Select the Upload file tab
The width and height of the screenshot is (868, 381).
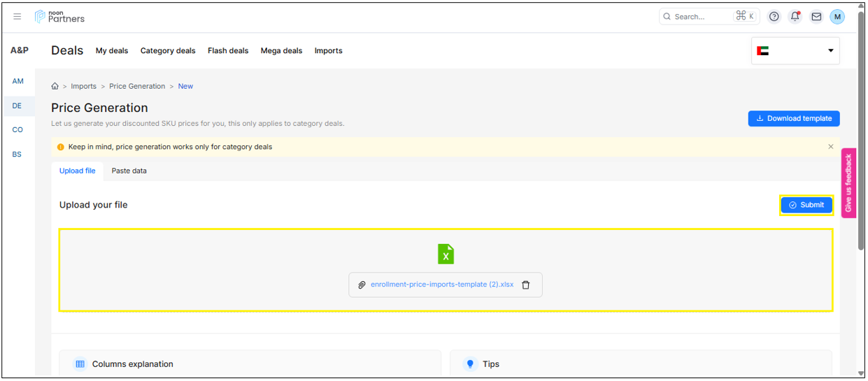pyautogui.click(x=77, y=171)
